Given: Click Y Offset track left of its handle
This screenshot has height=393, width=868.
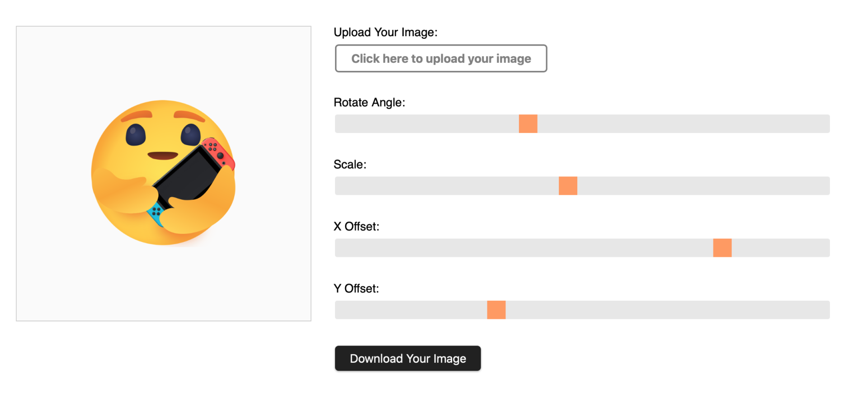Looking at the screenshot, I should pos(411,310).
